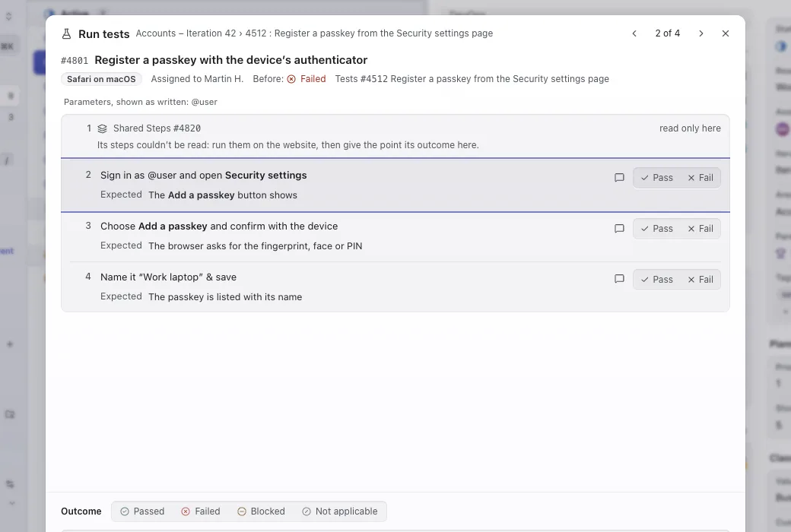Click the Run tests dialog heading
The height and width of the screenshot is (532, 791).
pyautogui.click(x=104, y=33)
